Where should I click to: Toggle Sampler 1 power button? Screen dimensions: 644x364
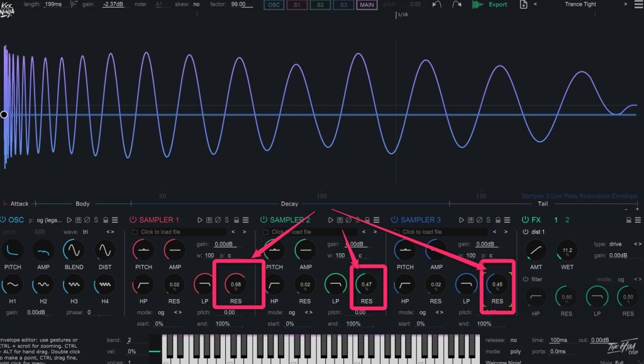tap(133, 220)
